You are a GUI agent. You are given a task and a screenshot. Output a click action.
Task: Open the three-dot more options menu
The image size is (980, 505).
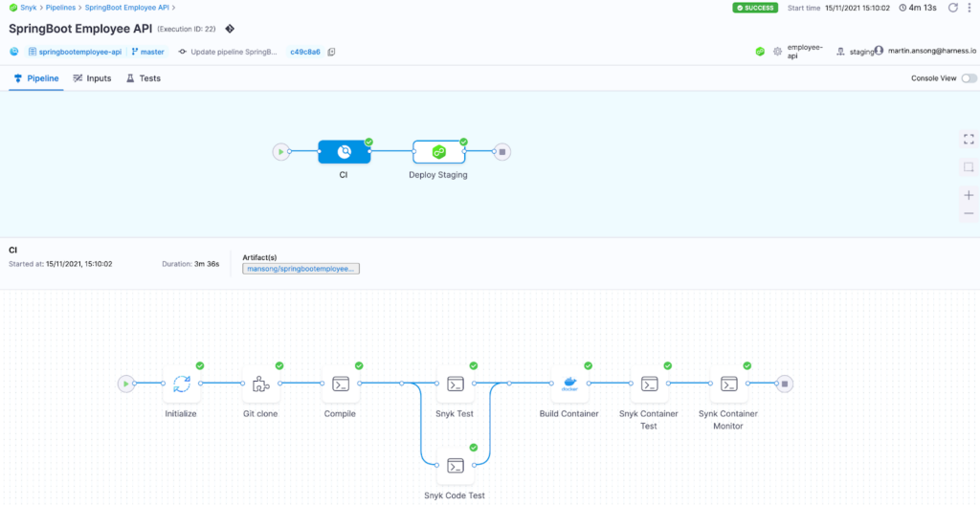970,8
